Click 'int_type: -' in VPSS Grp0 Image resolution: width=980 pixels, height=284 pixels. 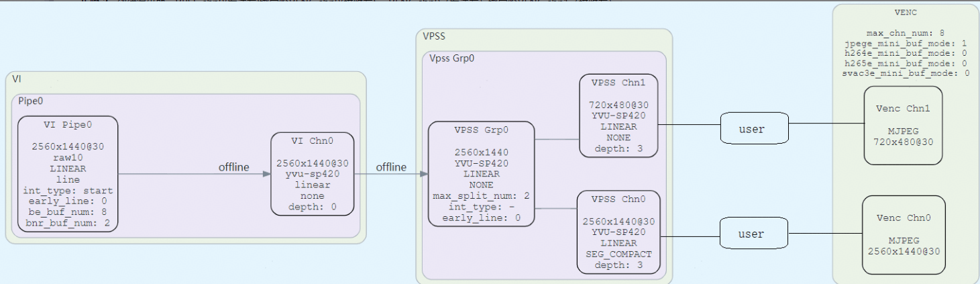pos(482,206)
